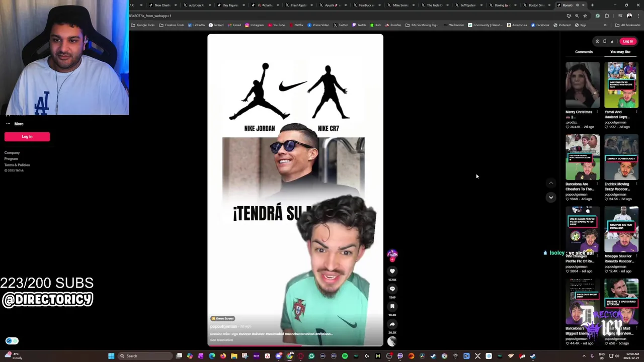This screenshot has width=644, height=362.
Task: Open the Endrick Moving Crazy video thumbnail
Action: coord(621,157)
